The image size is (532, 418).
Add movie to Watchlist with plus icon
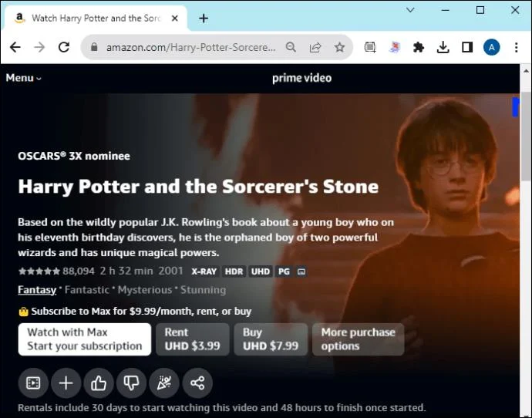pyautogui.click(x=66, y=383)
